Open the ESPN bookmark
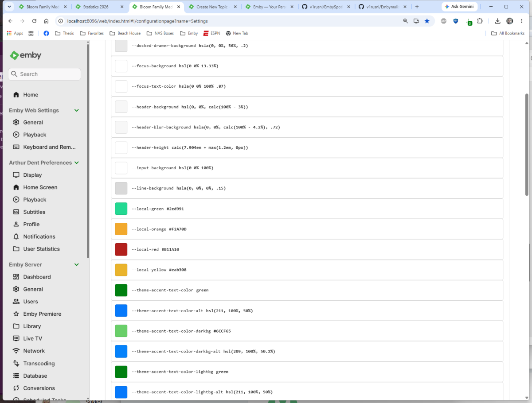The height and width of the screenshot is (403, 532). [x=212, y=33]
